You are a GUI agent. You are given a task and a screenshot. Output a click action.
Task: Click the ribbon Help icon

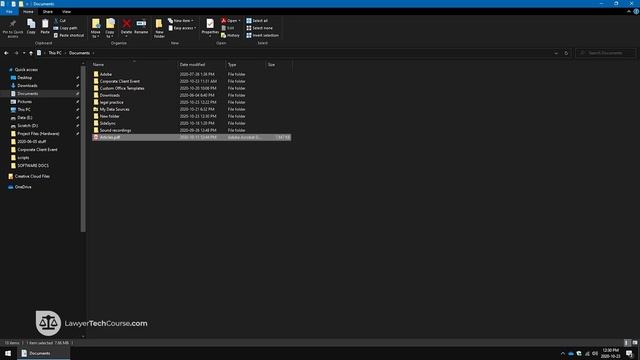636,12
